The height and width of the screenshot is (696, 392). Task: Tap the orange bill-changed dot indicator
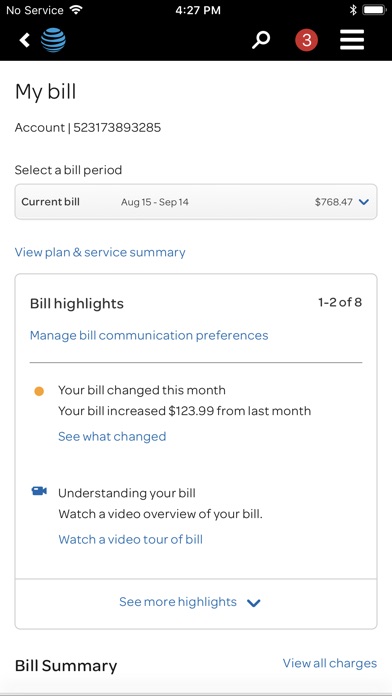(39, 392)
